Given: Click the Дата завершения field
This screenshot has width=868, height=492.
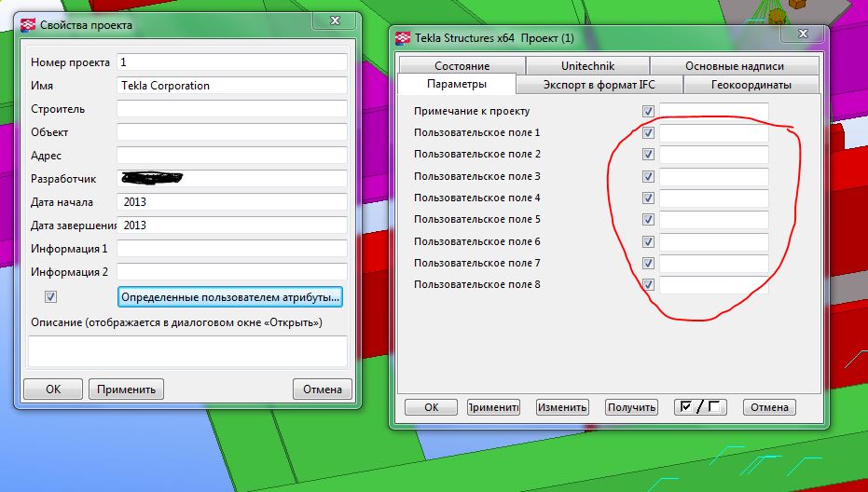Looking at the screenshot, I should (x=232, y=225).
